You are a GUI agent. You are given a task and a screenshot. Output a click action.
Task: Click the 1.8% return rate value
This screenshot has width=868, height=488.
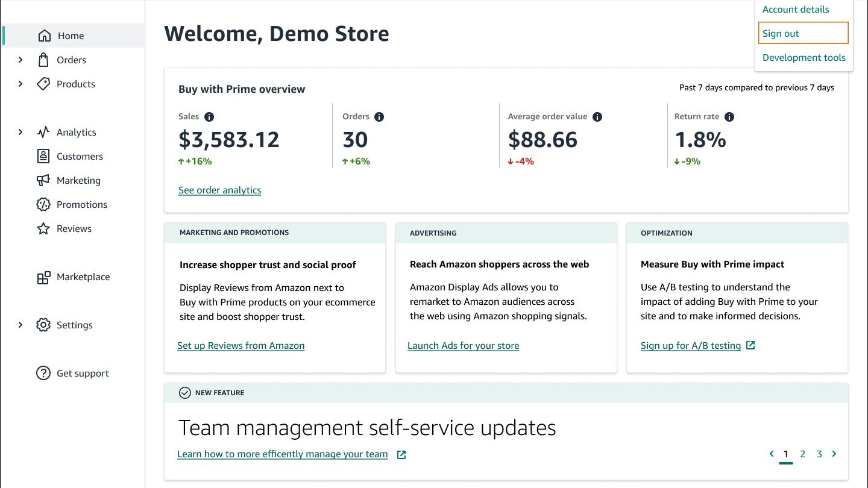tap(700, 140)
